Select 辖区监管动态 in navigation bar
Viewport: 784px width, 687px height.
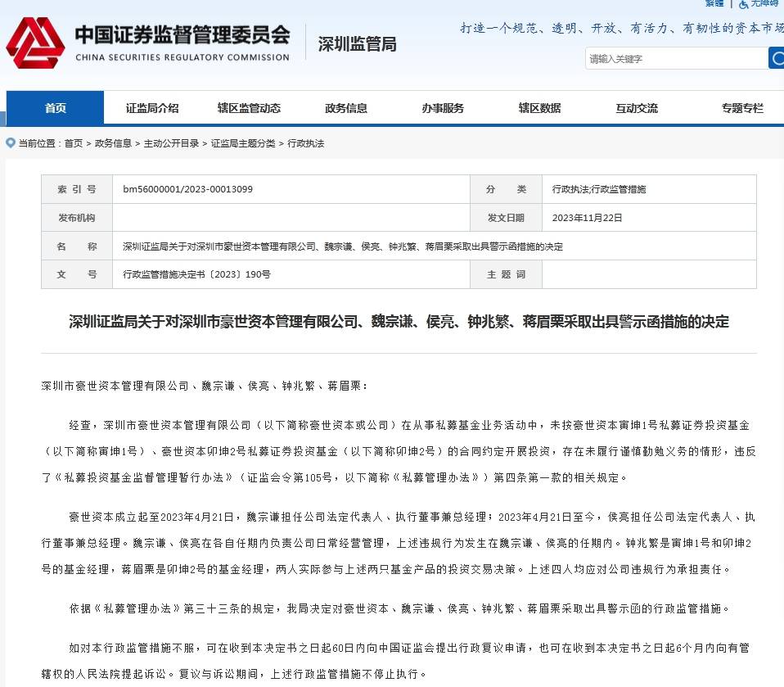pyautogui.click(x=249, y=108)
